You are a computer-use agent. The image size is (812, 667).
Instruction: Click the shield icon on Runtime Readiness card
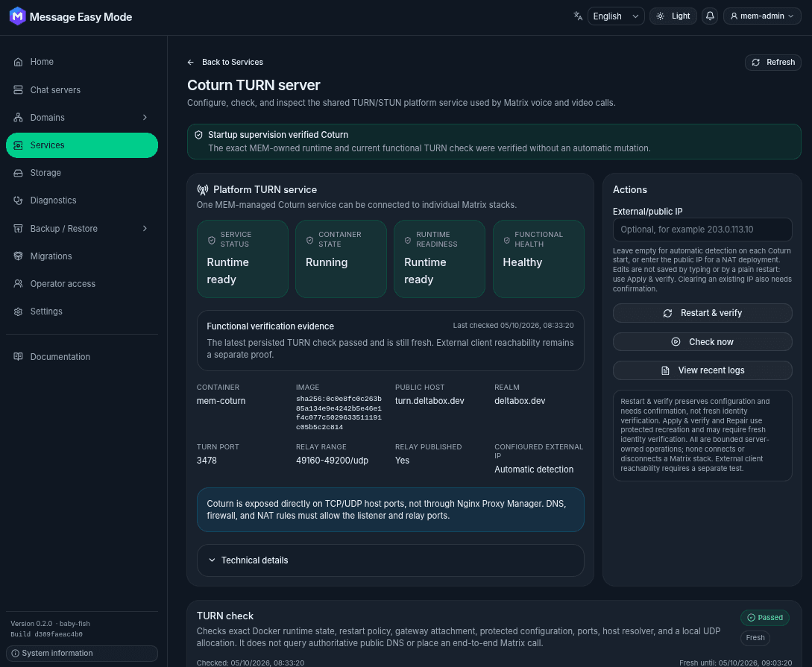[408, 240]
